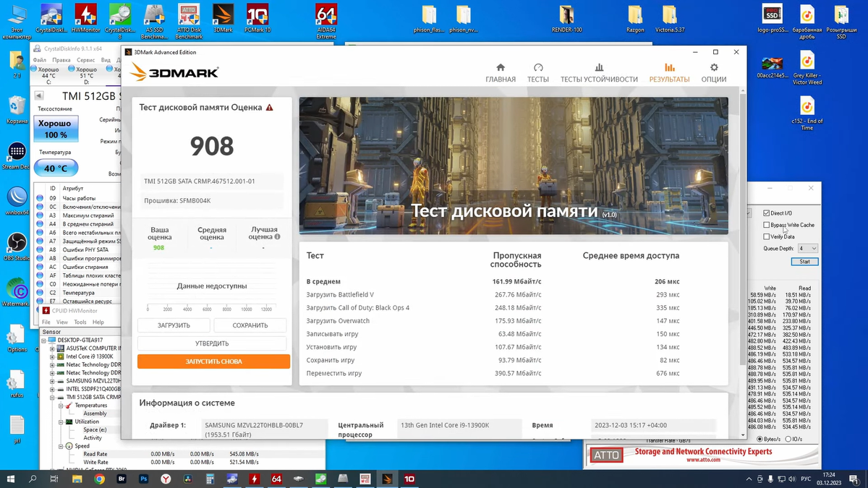Screen dimensions: 868x488
Task: Open the rufus desktop shortcut
Action: click(17, 383)
